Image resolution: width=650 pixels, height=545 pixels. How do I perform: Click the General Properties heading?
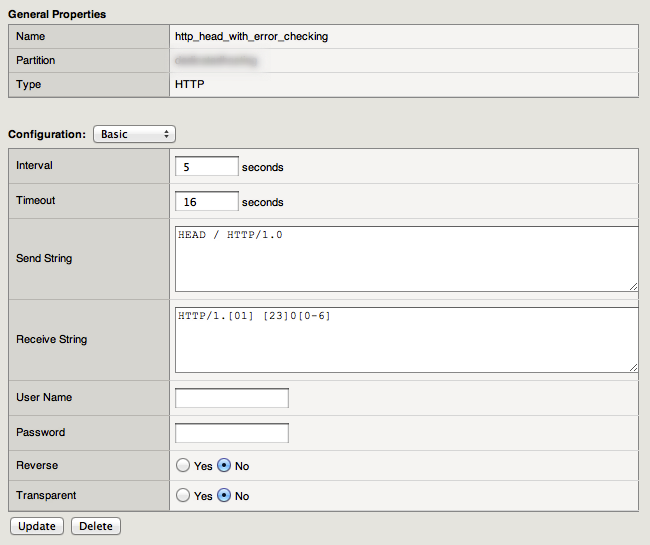pyautogui.click(x=57, y=14)
